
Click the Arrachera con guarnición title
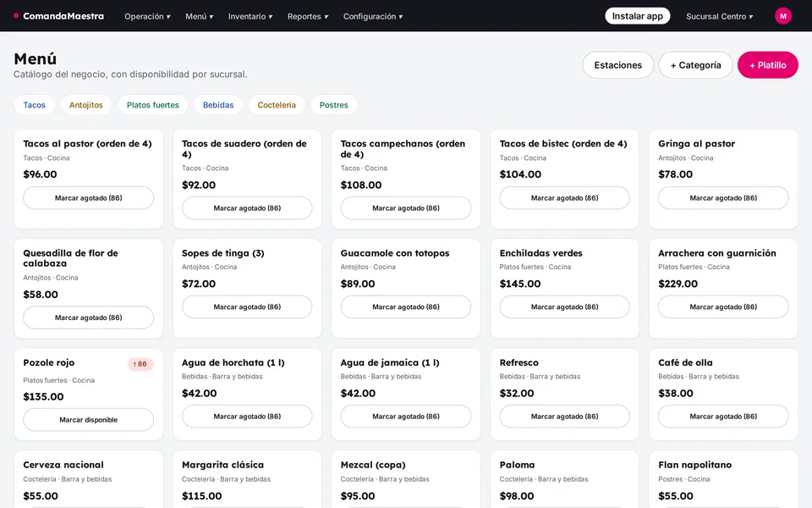click(716, 253)
